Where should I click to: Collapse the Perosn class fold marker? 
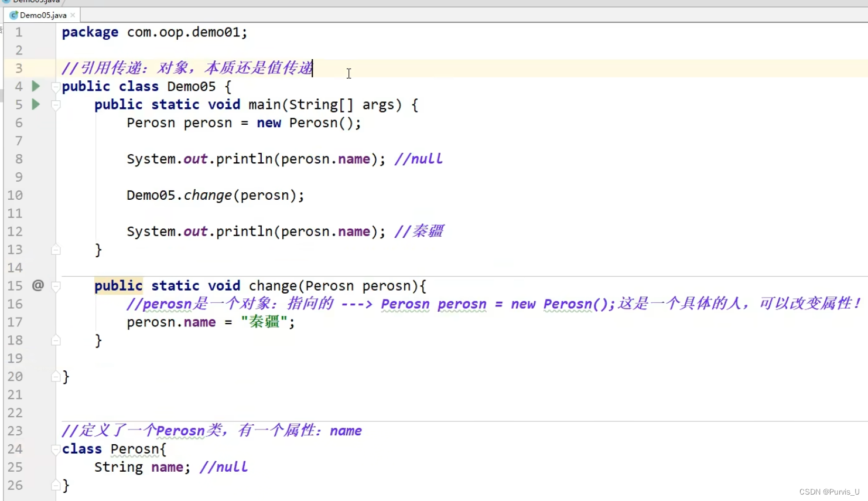[x=56, y=449]
